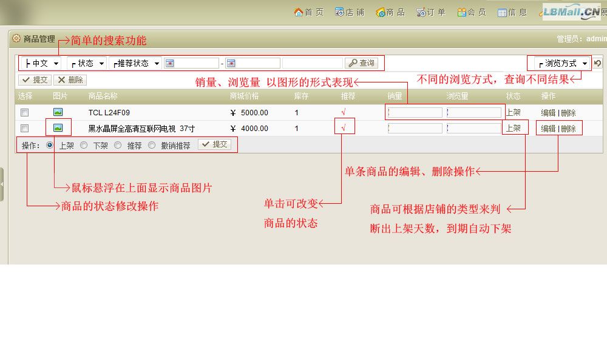This screenshot has height=364, width=607.
Task: Click the 销量 column header
Action: (395, 96)
